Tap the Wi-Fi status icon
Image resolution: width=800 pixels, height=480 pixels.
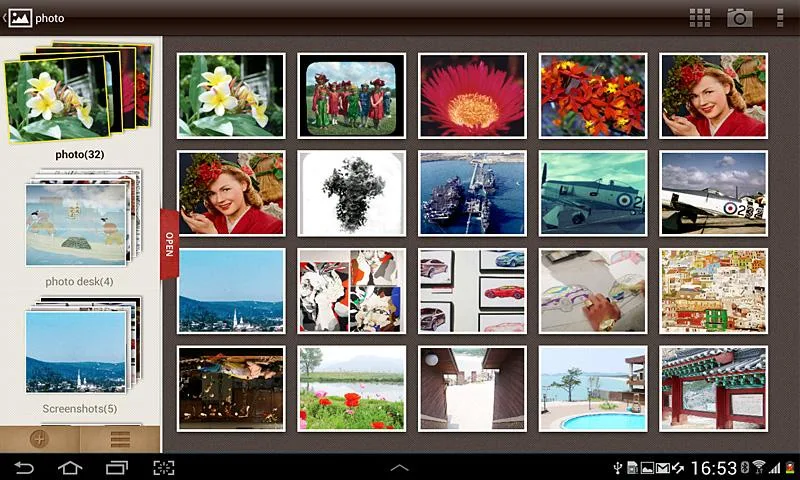point(759,467)
